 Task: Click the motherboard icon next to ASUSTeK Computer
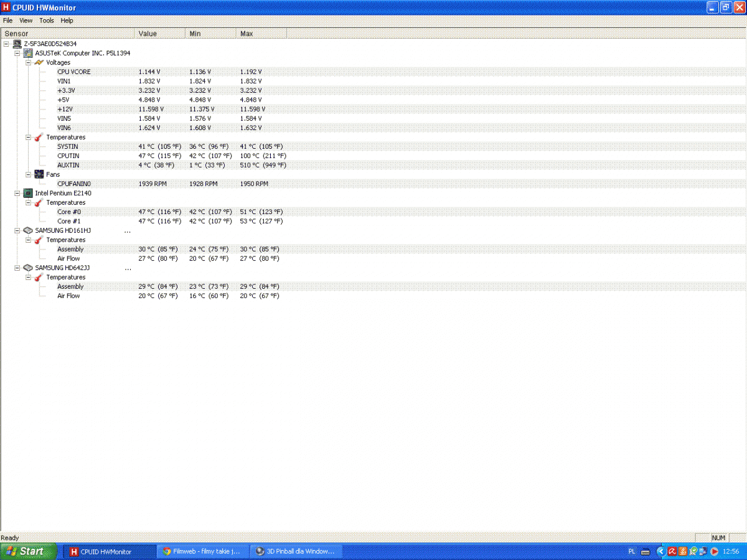(x=28, y=53)
